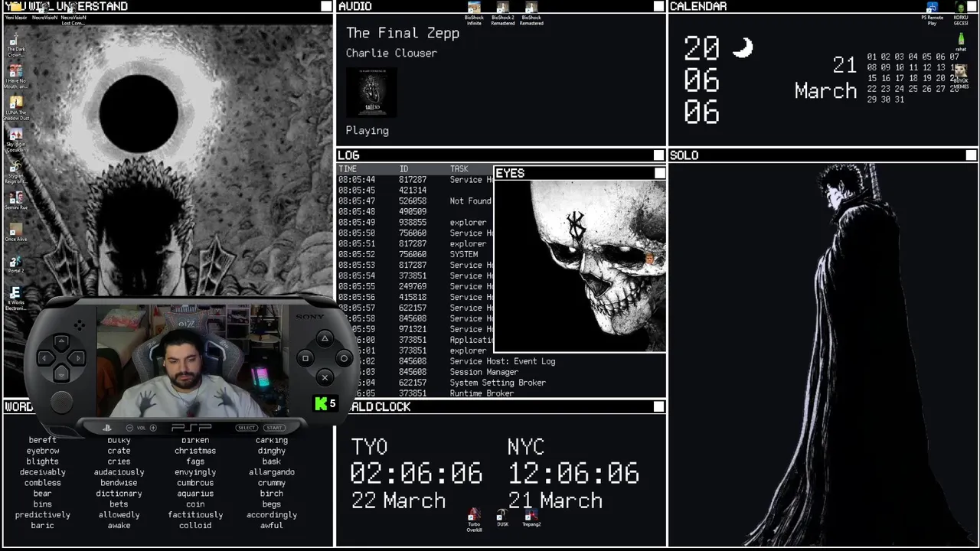This screenshot has width=980, height=551.
Task: Click the word 'allargando' in word list
Action: 272,472
